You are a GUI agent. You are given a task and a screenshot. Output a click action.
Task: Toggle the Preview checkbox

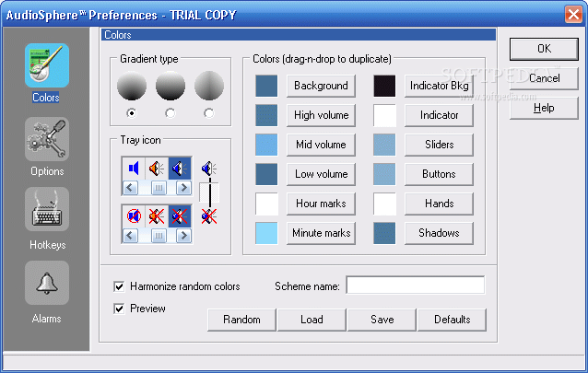[119, 309]
